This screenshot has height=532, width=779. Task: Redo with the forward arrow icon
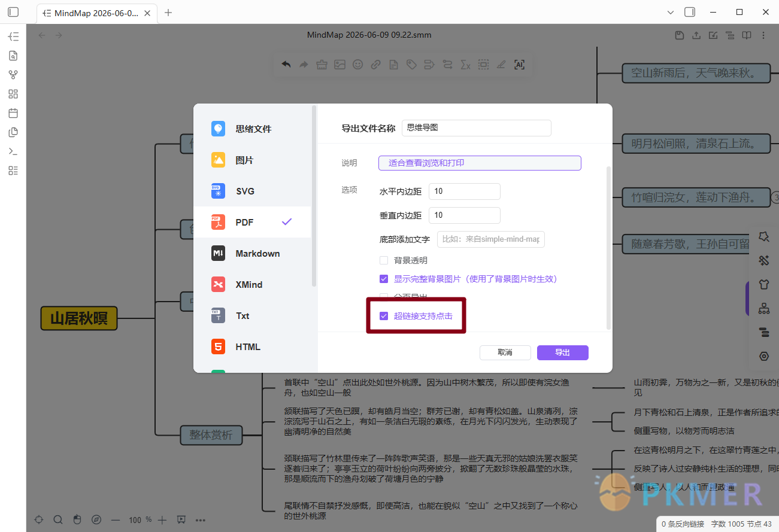304,65
